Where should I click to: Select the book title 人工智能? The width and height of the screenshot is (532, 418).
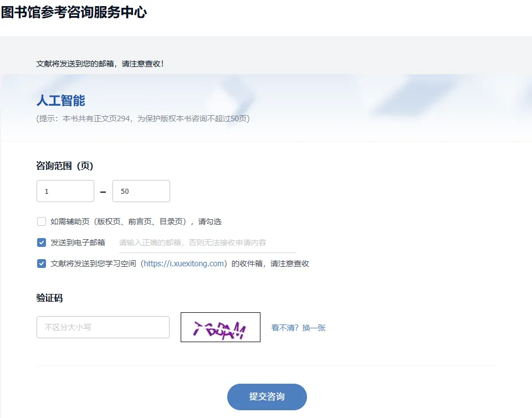coord(61,101)
